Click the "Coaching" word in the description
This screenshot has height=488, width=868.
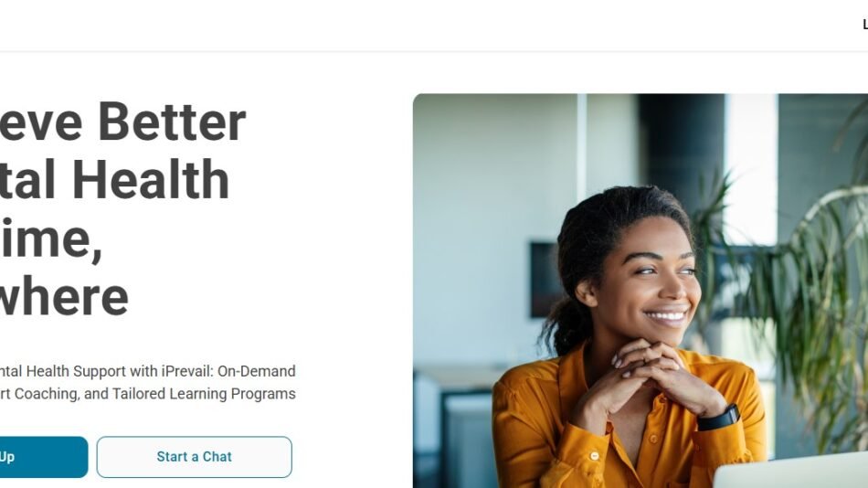click(47, 394)
